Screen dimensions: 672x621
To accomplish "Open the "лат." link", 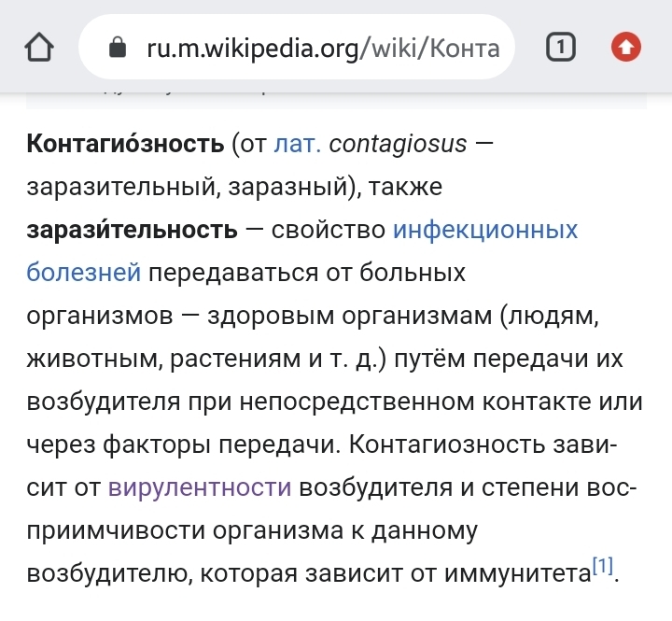I will pyautogui.click(x=298, y=145).
